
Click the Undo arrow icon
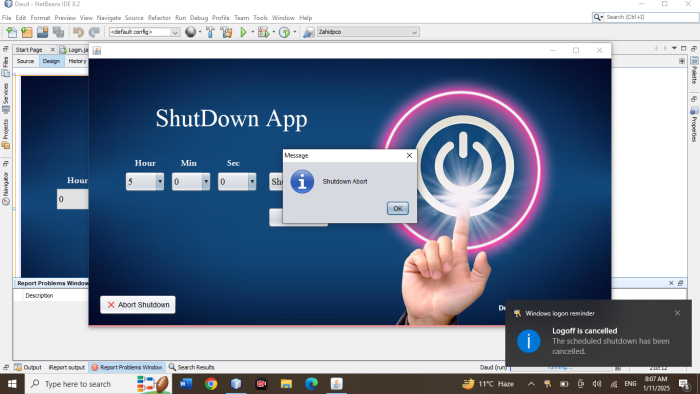(x=79, y=32)
